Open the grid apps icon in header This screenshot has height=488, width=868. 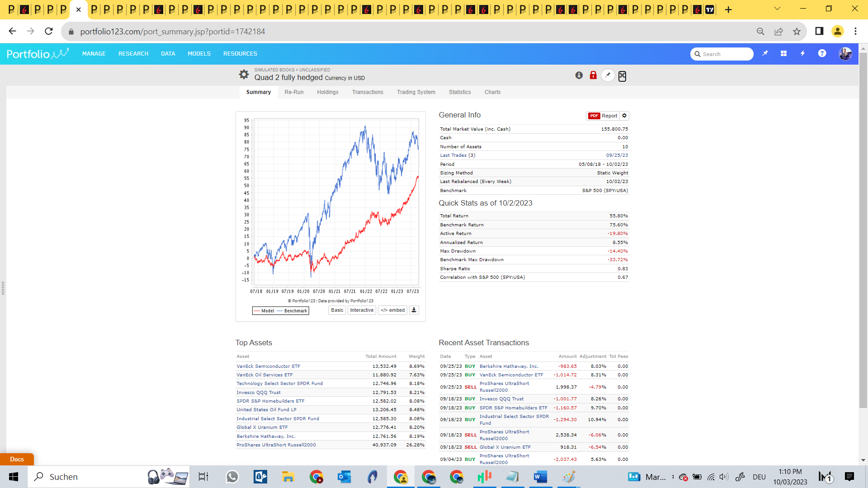[x=783, y=53]
